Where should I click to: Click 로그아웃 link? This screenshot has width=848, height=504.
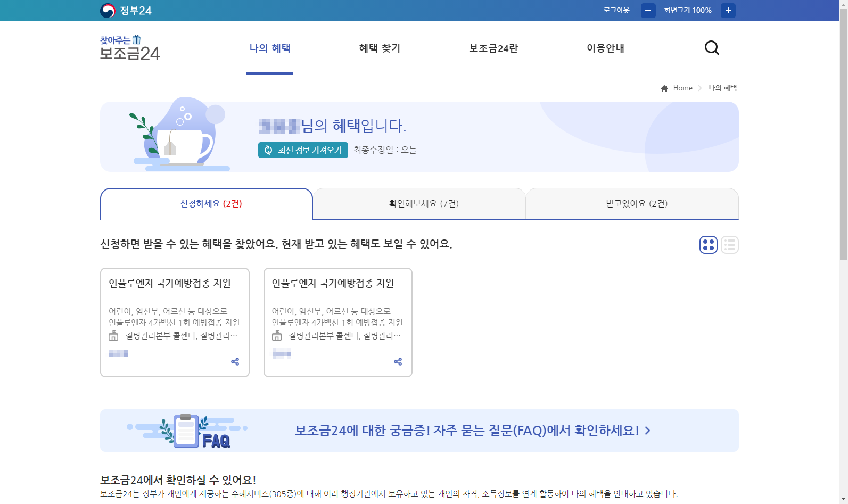[x=616, y=10]
